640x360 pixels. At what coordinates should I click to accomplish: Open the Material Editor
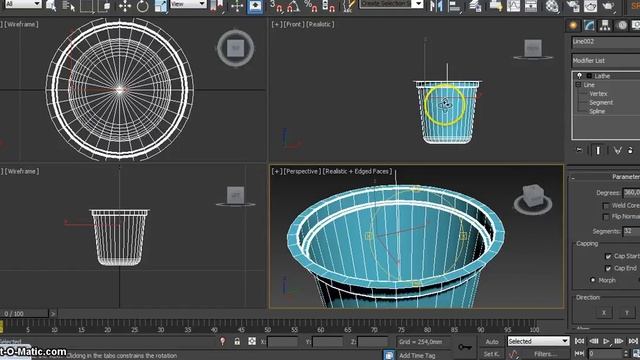tap(552, 6)
